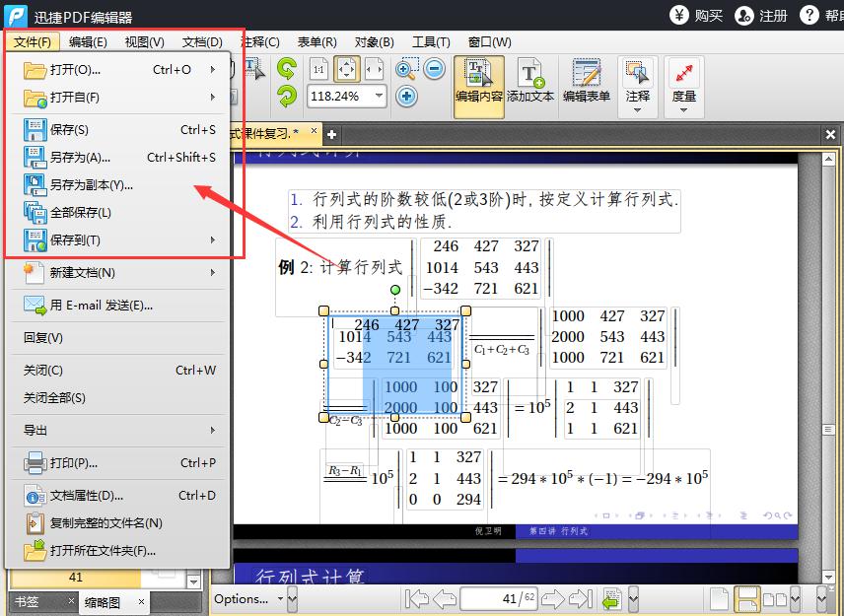Select Print (打印) from the File menu
844x616 pixels.
[x=73, y=462]
